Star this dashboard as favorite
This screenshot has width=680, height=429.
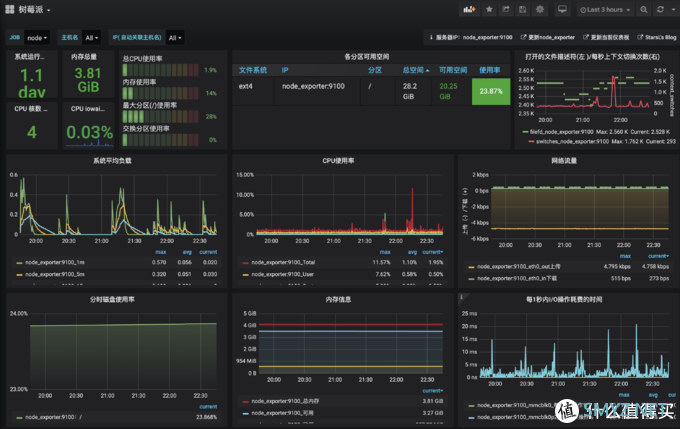(489, 9)
